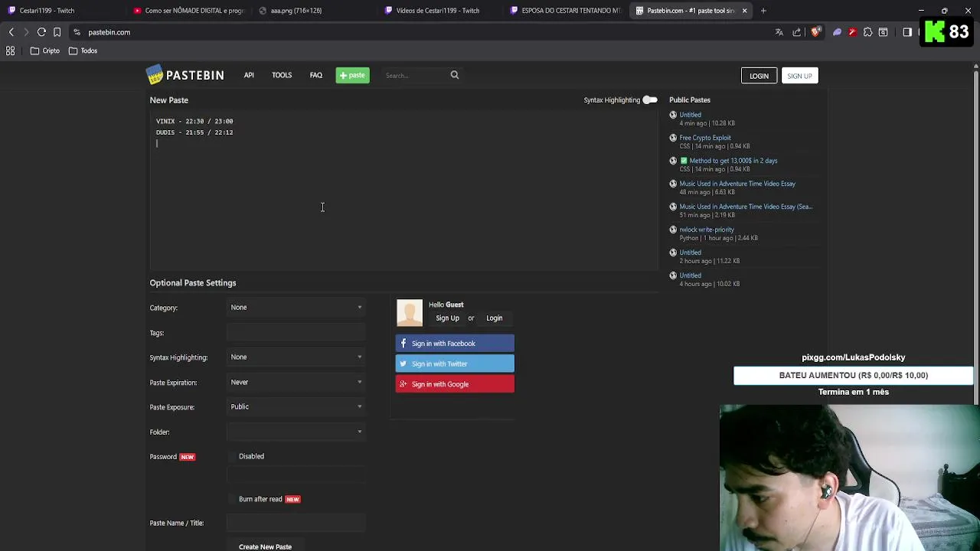
Task: Open the FAQ menu item
Action: tap(316, 75)
